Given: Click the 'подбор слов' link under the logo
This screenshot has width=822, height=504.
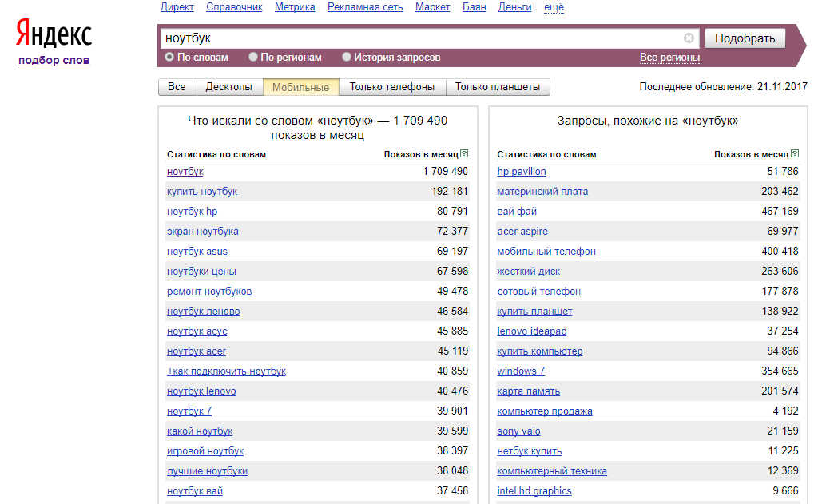Looking at the screenshot, I should pos(54,60).
